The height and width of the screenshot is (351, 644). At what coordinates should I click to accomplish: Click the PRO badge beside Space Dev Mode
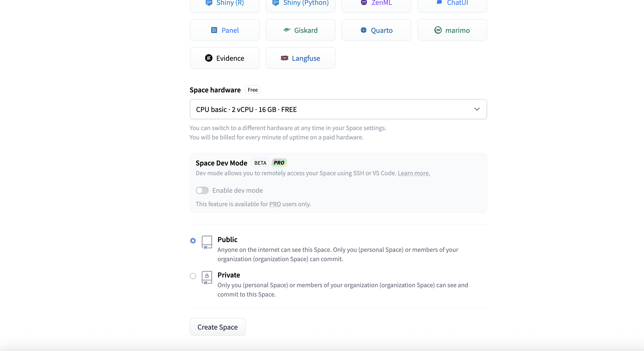pyautogui.click(x=279, y=163)
